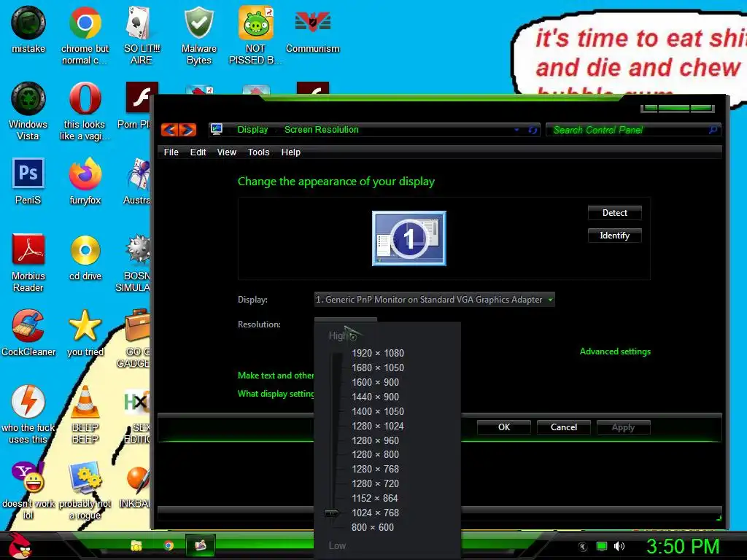Select 1600 × 900 in the resolution list

(x=375, y=382)
